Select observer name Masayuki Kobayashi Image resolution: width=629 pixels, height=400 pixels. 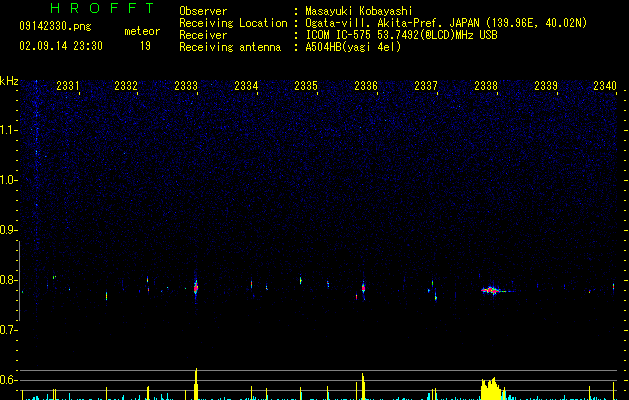coord(359,11)
